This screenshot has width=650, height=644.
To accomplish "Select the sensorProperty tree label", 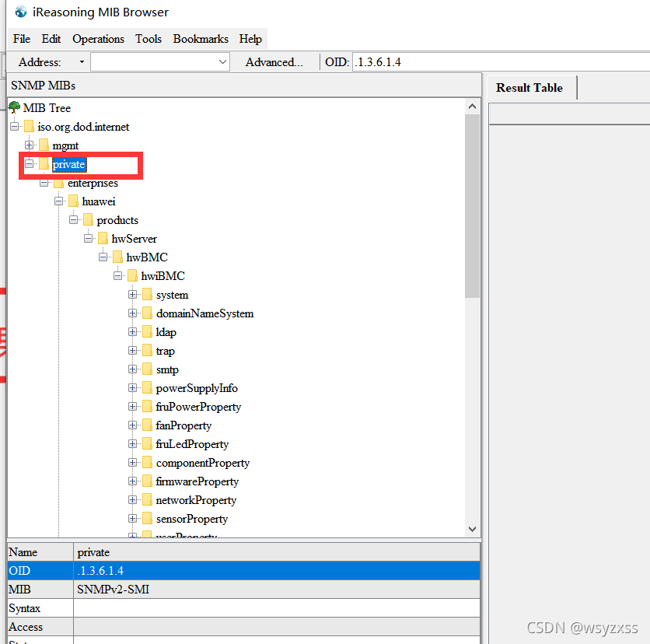I will pos(192,519).
